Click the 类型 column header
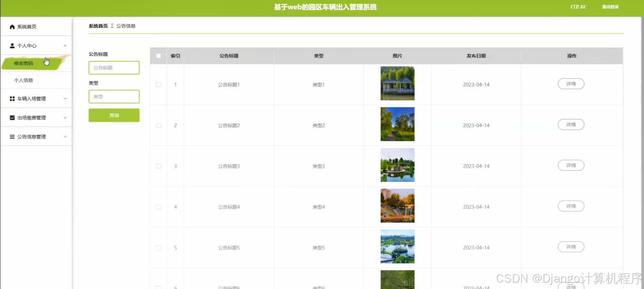Image resolution: width=644 pixels, height=289 pixels. click(319, 56)
